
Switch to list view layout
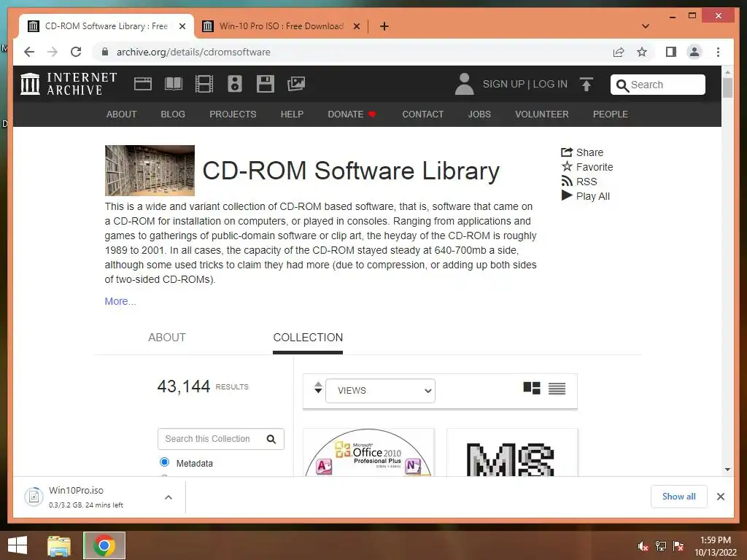click(557, 389)
